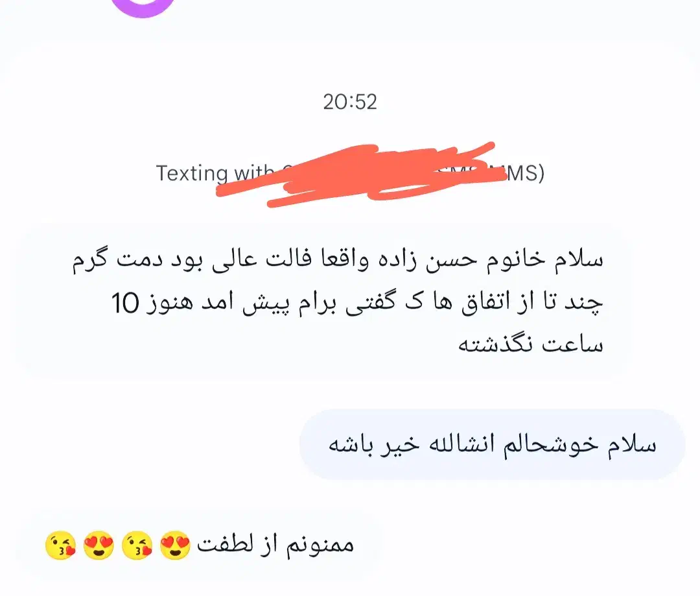Tap the line starting چند تا از اتفاق
700x596 pixels.
point(357,304)
